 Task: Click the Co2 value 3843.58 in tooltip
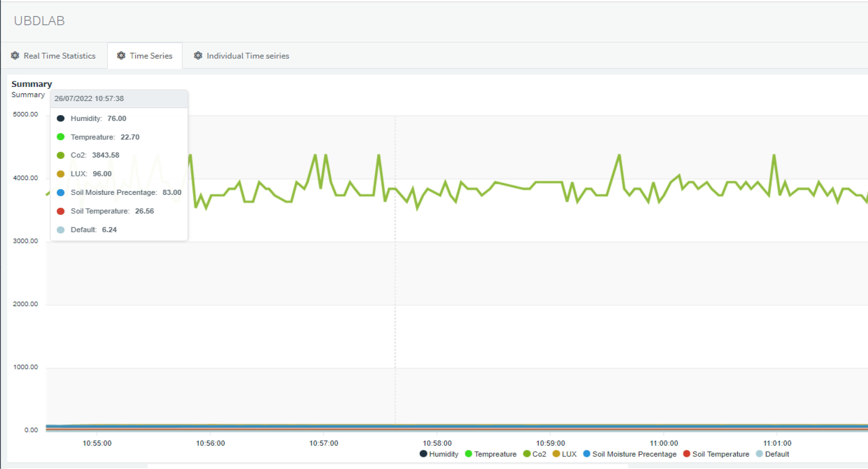tap(106, 155)
